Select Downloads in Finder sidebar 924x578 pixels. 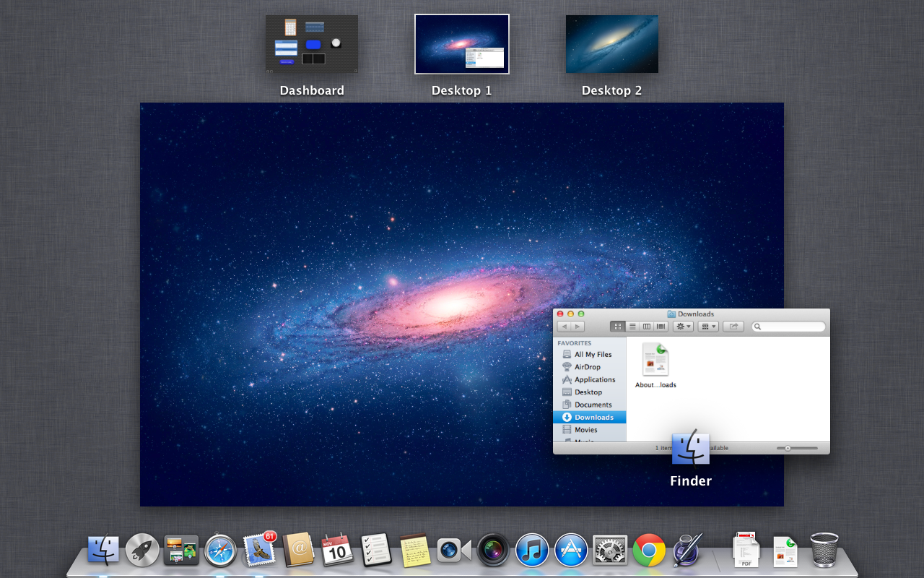[589, 418]
